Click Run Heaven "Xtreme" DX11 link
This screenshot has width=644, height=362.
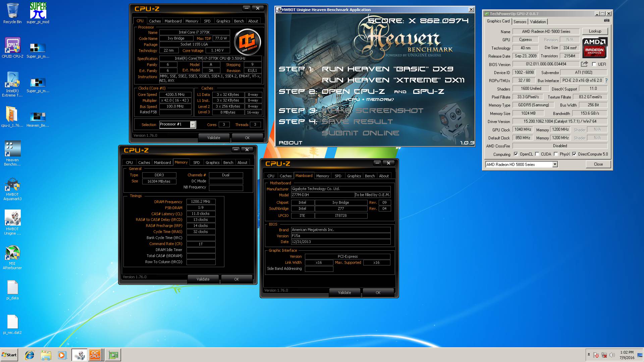pos(393,80)
